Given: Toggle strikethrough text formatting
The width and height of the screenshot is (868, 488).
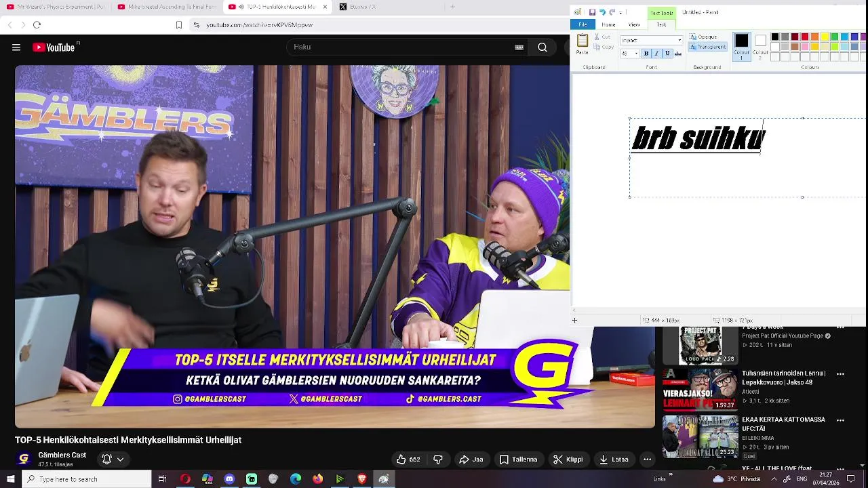Looking at the screenshot, I should click(677, 54).
